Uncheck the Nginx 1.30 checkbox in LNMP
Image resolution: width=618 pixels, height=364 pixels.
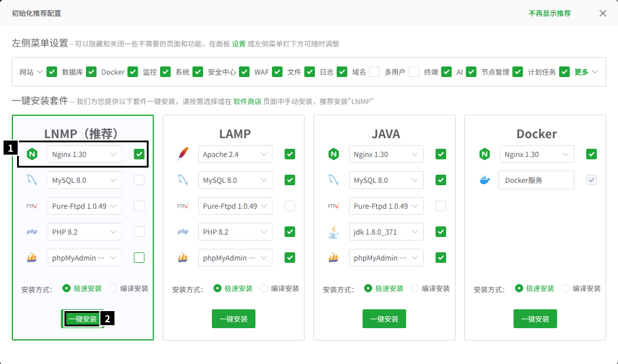(139, 154)
